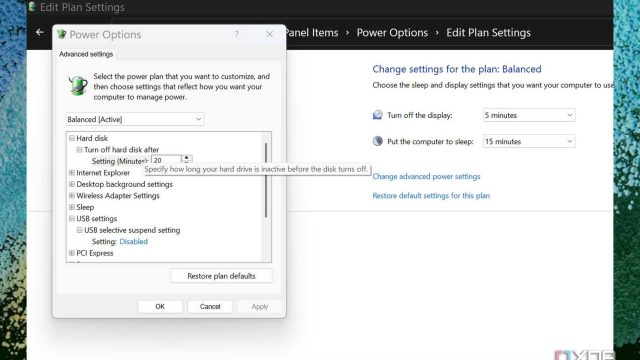This screenshot has width=640, height=360.
Task: Select Turn off hard disk after label
Action: coord(121,150)
